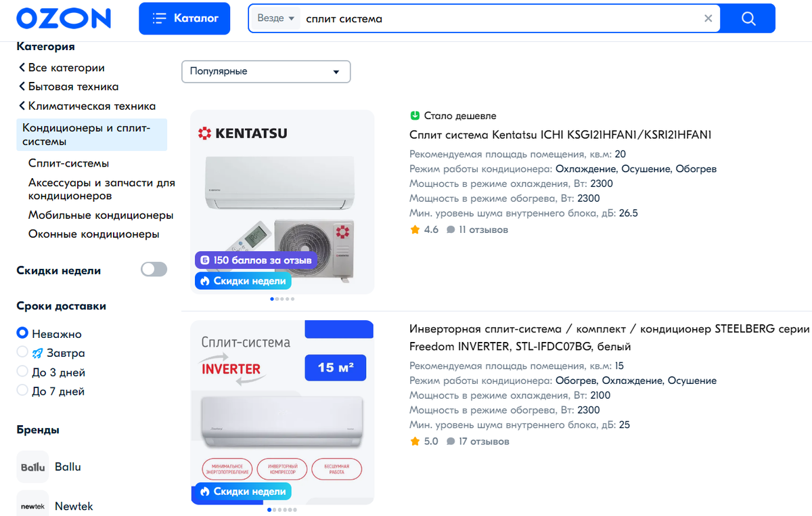Click the second pagination dot under Kentatsu image

(x=277, y=299)
